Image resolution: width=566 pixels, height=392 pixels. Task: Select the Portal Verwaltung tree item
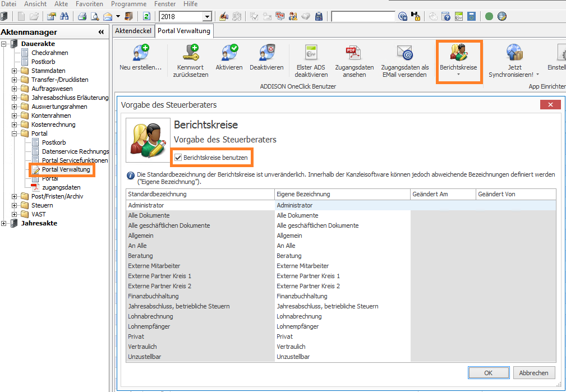click(x=66, y=170)
